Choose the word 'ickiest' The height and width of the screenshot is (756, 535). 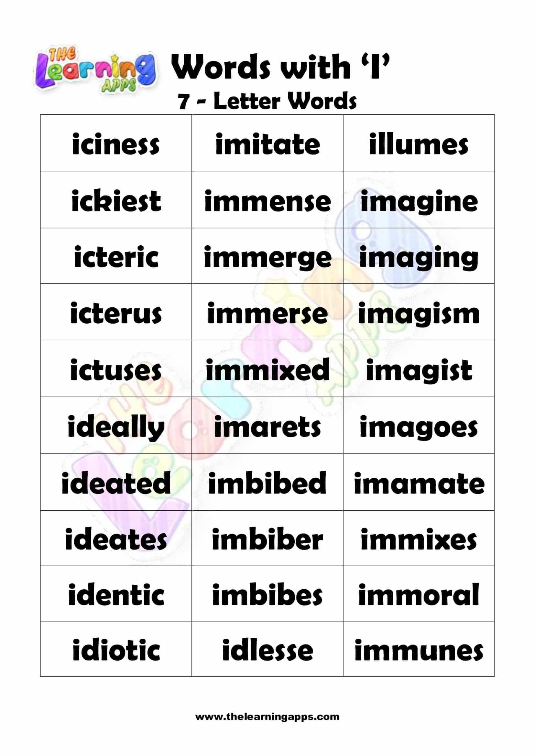[115, 200]
